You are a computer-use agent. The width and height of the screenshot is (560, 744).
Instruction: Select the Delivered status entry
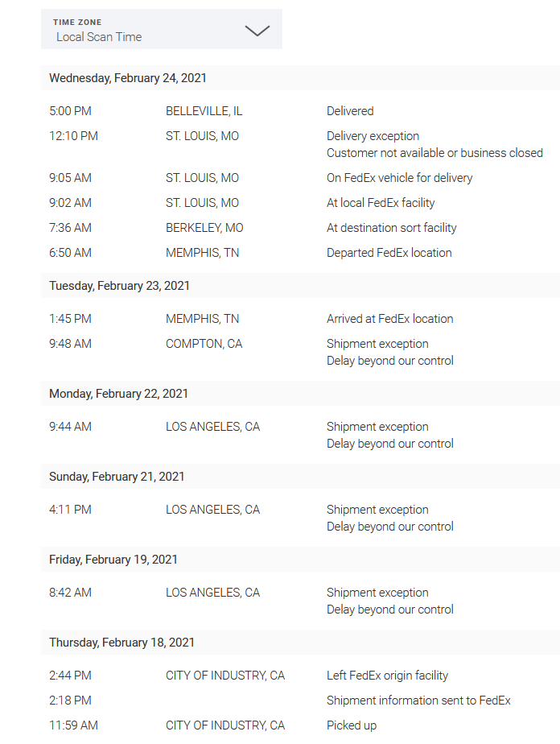pyautogui.click(x=352, y=110)
